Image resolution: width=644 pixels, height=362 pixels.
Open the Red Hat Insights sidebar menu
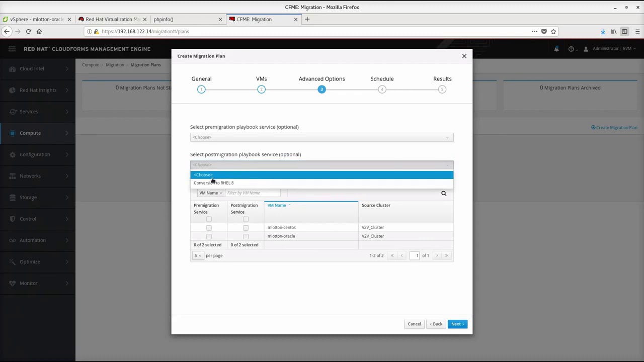coord(38,90)
